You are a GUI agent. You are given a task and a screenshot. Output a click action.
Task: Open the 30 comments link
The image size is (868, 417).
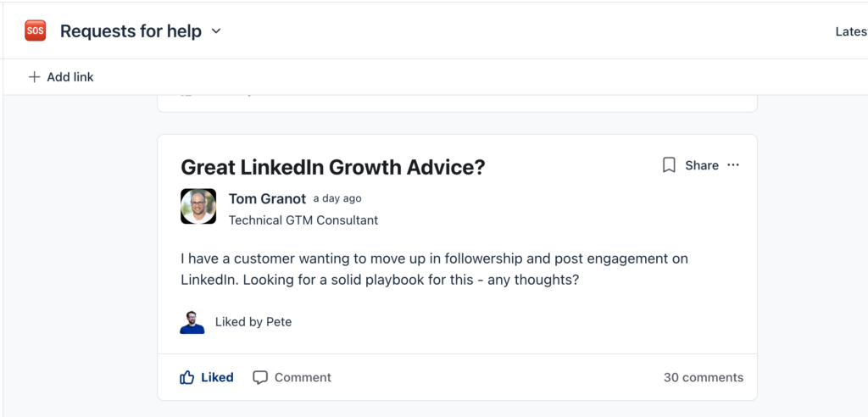coord(704,377)
